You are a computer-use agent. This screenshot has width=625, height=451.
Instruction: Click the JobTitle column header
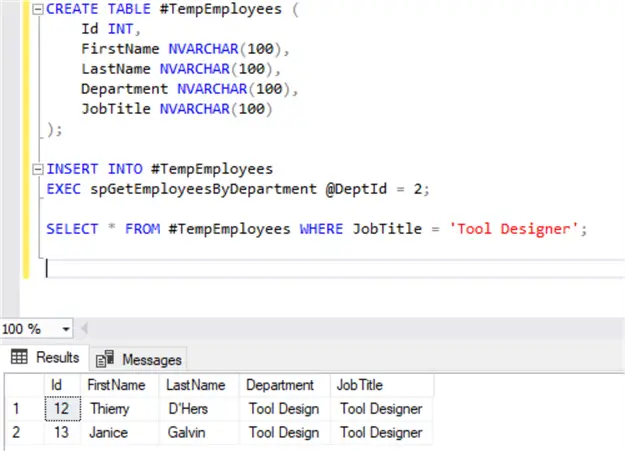tap(361, 384)
